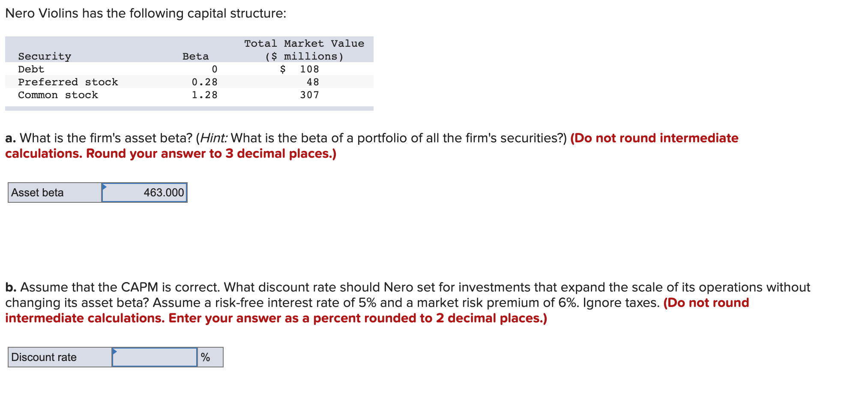Click the Total Market Value column header
This screenshot has width=868, height=409.
304,43
